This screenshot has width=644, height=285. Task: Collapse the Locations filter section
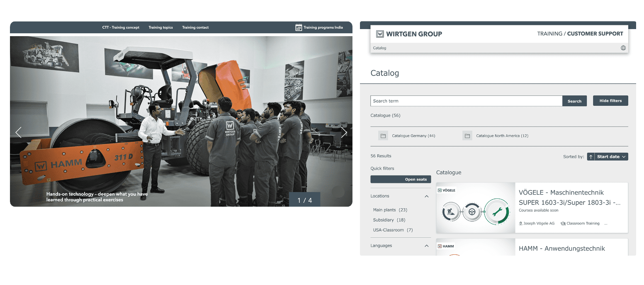point(427,196)
